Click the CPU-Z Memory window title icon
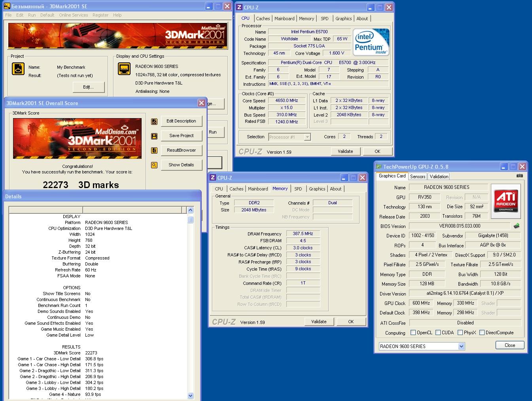 212,178
